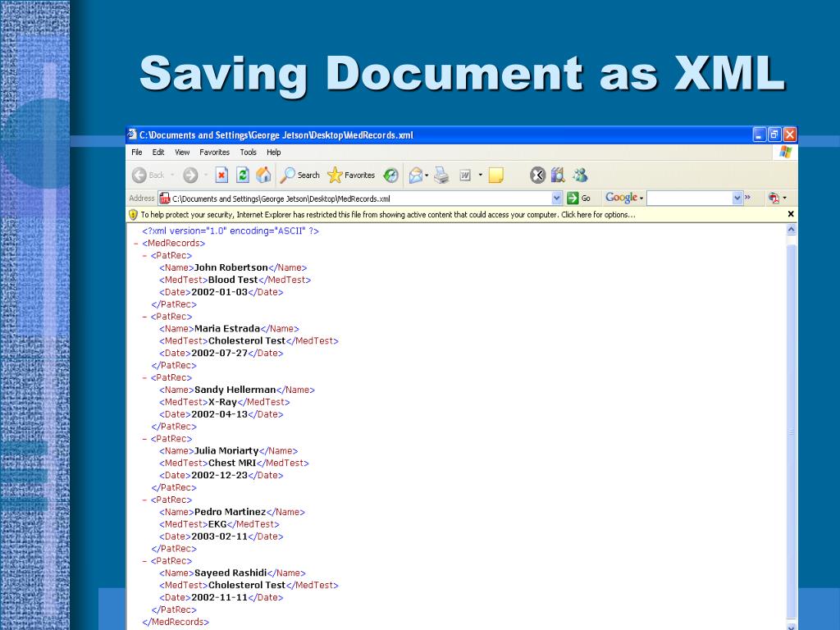The width and height of the screenshot is (840, 630).
Task: Open the Google search box history dropdown
Action: [737, 199]
